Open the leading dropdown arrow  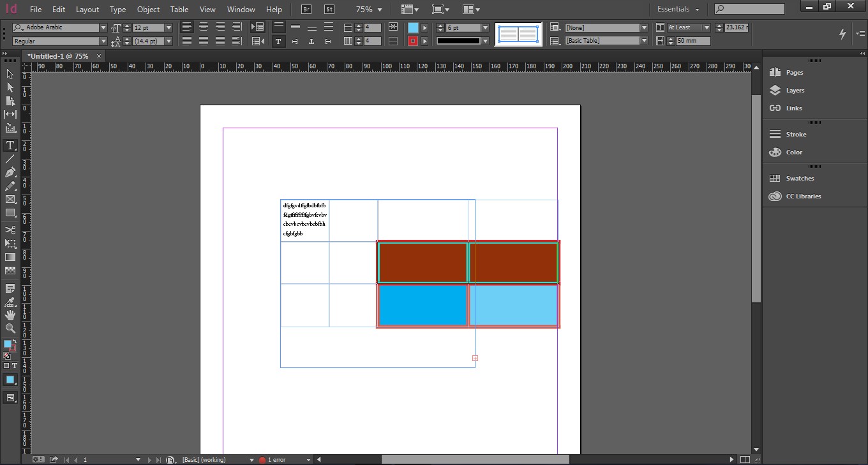pos(168,41)
